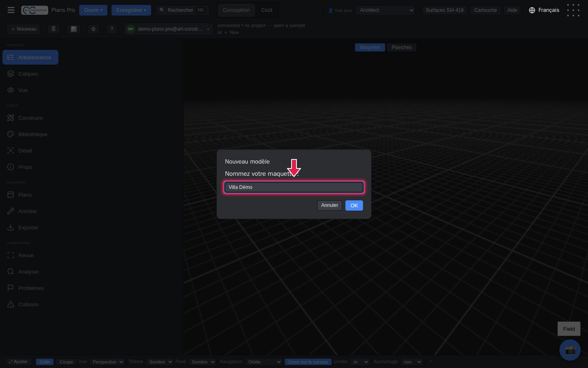
Task: Open the Vue sidebar panel
Action: point(31,90)
